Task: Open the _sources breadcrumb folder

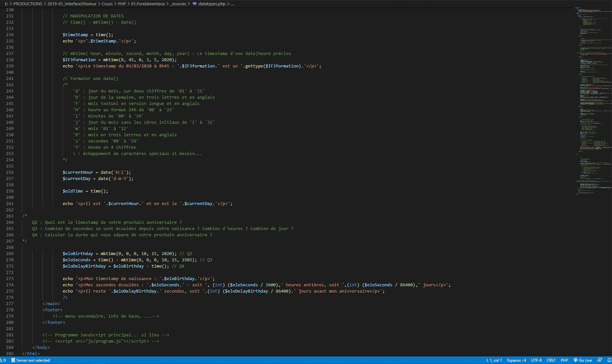Action: click(x=178, y=4)
